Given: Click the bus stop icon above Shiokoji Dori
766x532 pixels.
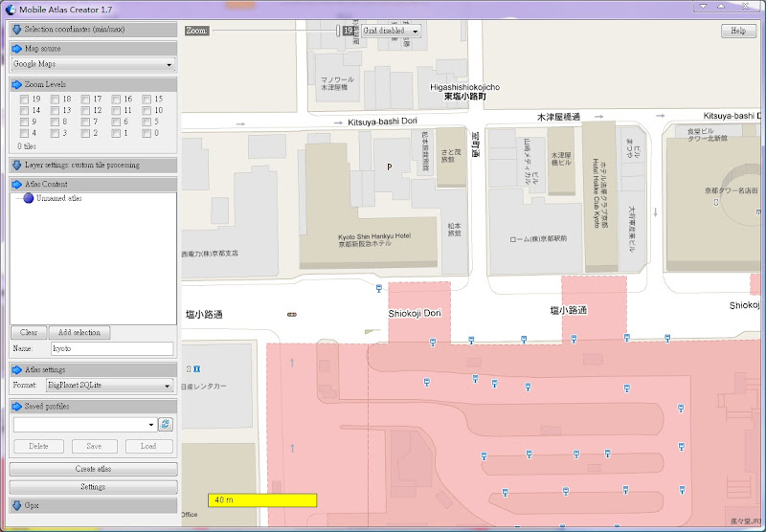Looking at the screenshot, I should tap(378, 288).
